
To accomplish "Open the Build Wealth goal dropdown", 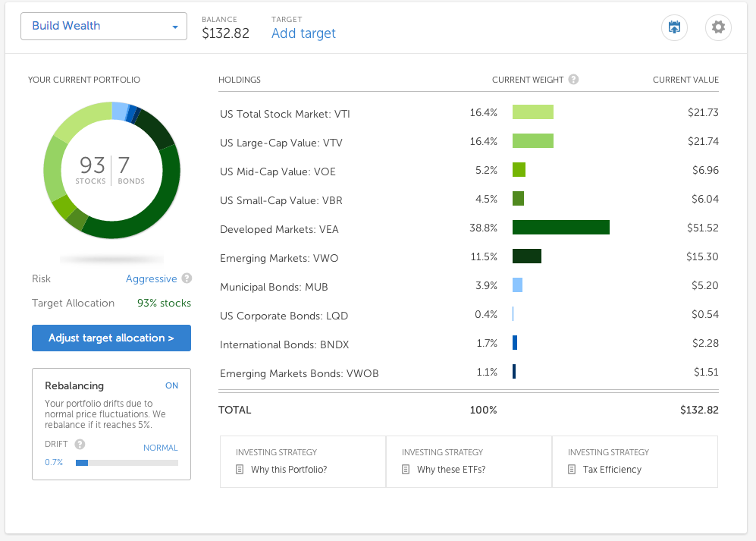I will coord(104,26).
